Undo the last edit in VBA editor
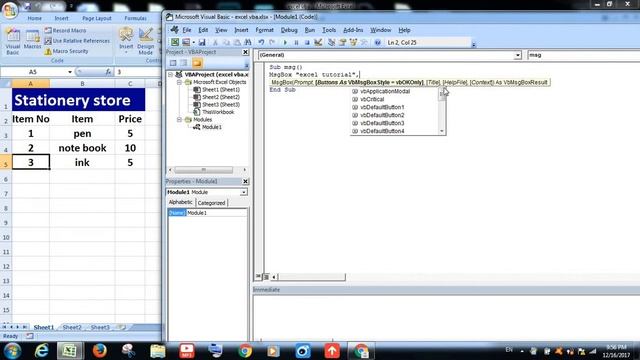This screenshot has height=360, width=640. click(x=261, y=42)
